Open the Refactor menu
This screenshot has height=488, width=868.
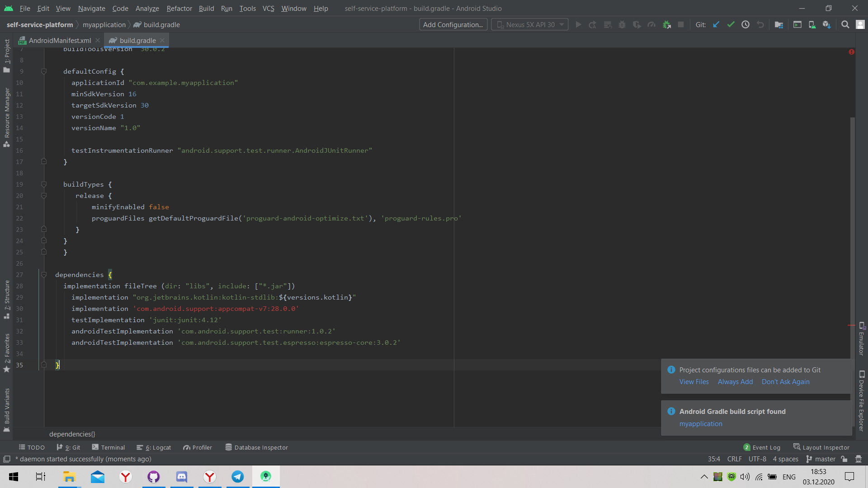(x=179, y=8)
